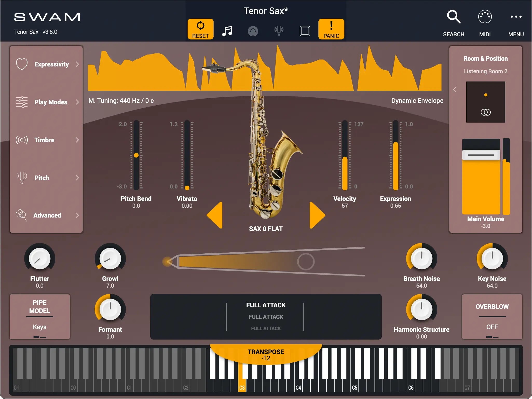Open the room square icon in toolbar

tap(305, 31)
